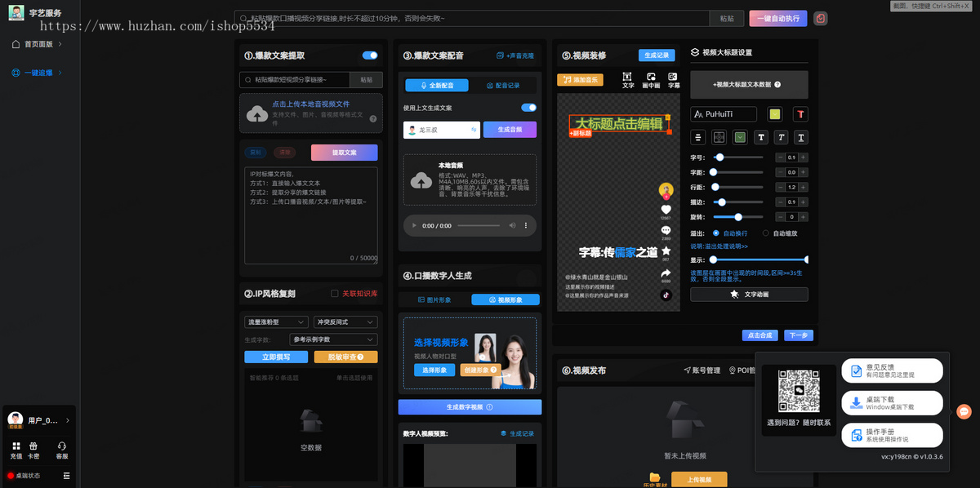Toggle the 爆款文案提取 switch
This screenshot has height=488, width=980.
tap(370, 55)
